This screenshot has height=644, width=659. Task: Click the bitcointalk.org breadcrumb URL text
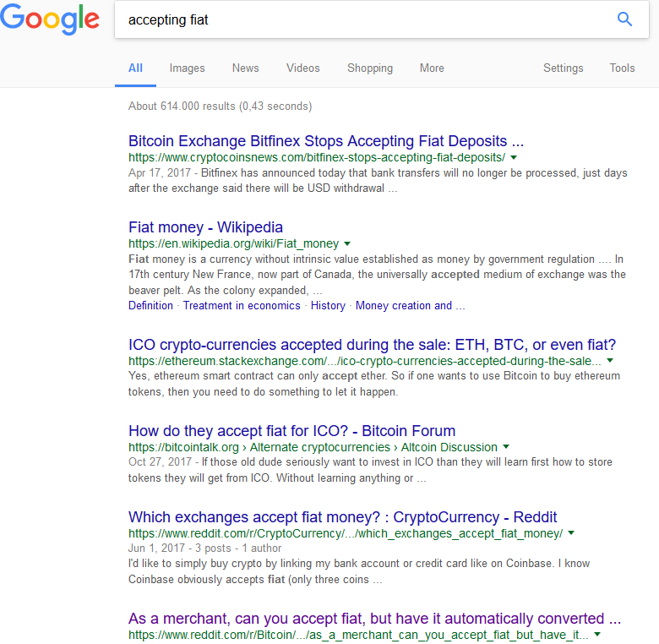click(x=313, y=447)
